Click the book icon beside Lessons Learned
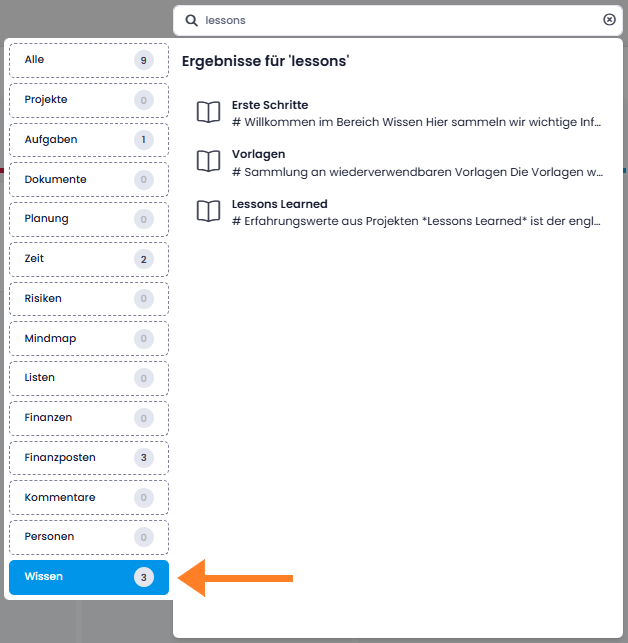 point(208,211)
